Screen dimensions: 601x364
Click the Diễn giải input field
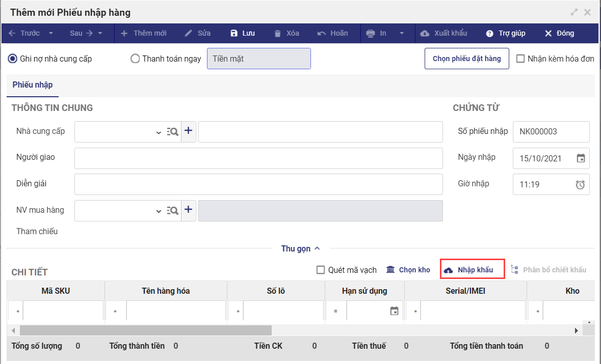258,184
